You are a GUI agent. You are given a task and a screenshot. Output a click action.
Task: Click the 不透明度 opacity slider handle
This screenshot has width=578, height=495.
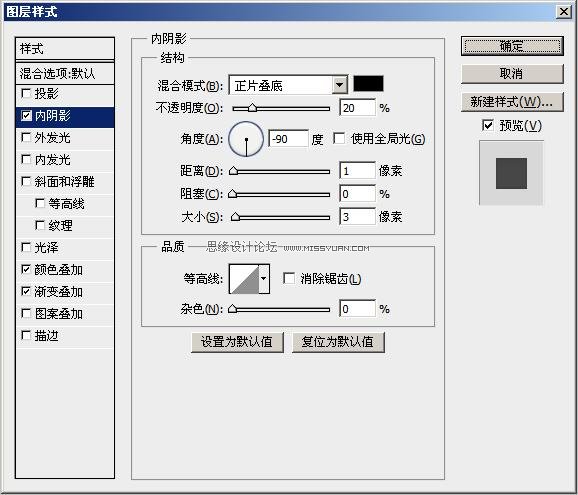pos(252,108)
